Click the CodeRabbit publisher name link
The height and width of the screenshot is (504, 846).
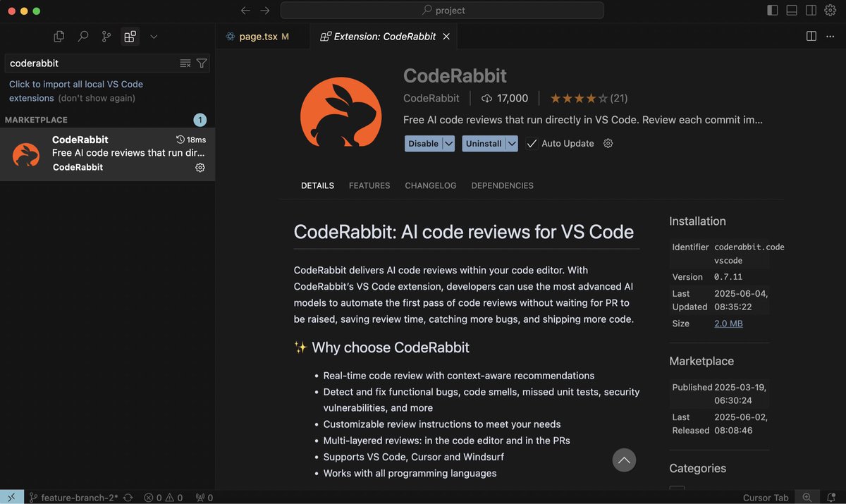[x=431, y=99]
